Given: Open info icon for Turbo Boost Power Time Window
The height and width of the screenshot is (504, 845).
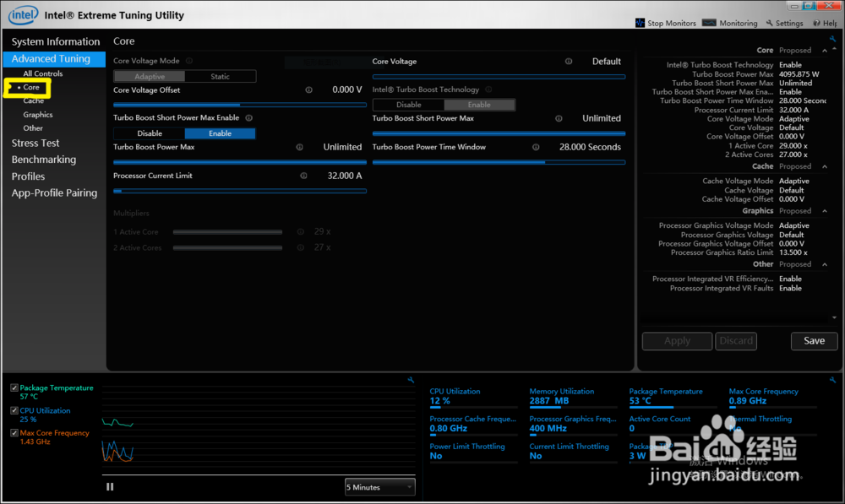Looking at the screenshot, I should (x=536, y=147).
